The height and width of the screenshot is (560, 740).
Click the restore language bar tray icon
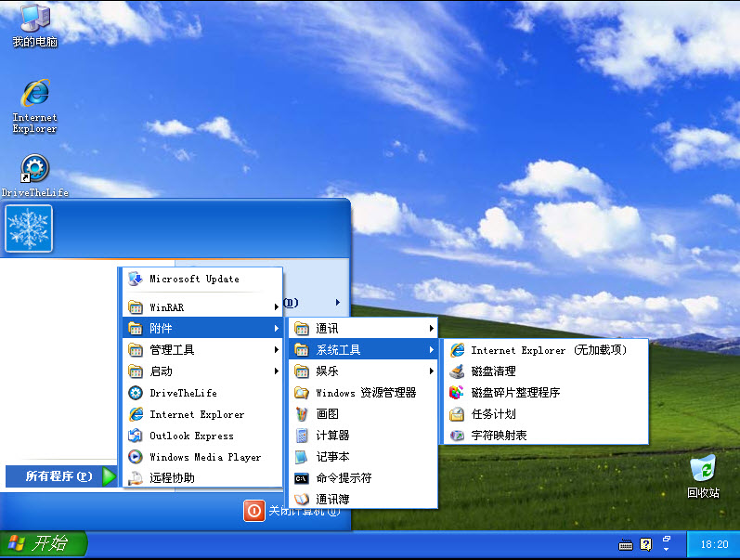pos(667,539)
